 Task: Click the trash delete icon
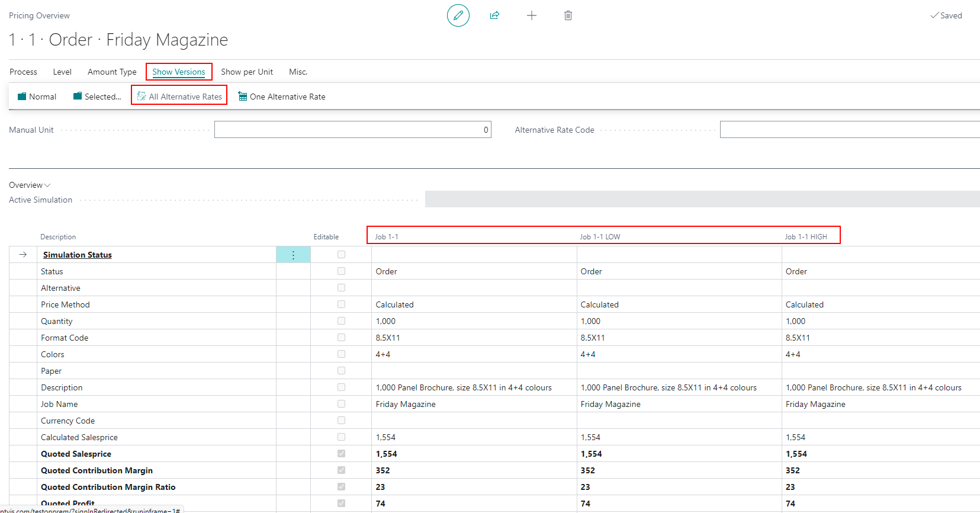pyautogui.click(x=568, y=15)
